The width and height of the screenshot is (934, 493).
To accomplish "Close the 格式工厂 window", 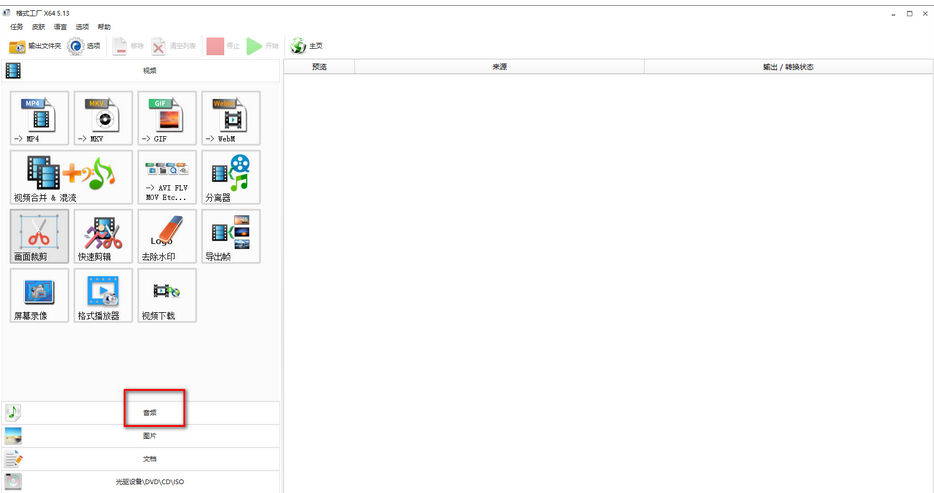I will click(925, 14).
